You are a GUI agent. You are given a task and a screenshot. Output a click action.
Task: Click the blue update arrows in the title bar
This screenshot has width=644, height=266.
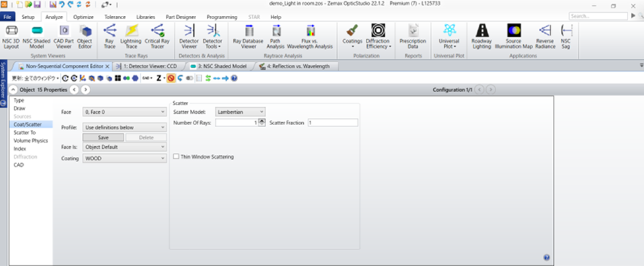click(x=79, y=5)
